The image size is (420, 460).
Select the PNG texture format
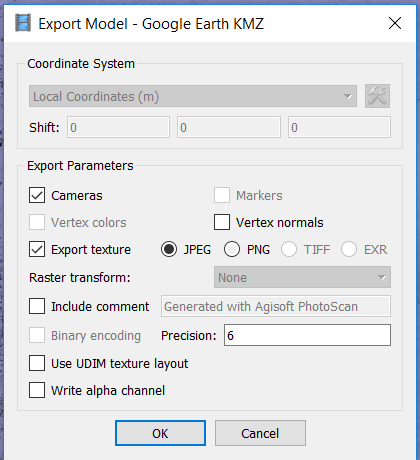point(232,249)
